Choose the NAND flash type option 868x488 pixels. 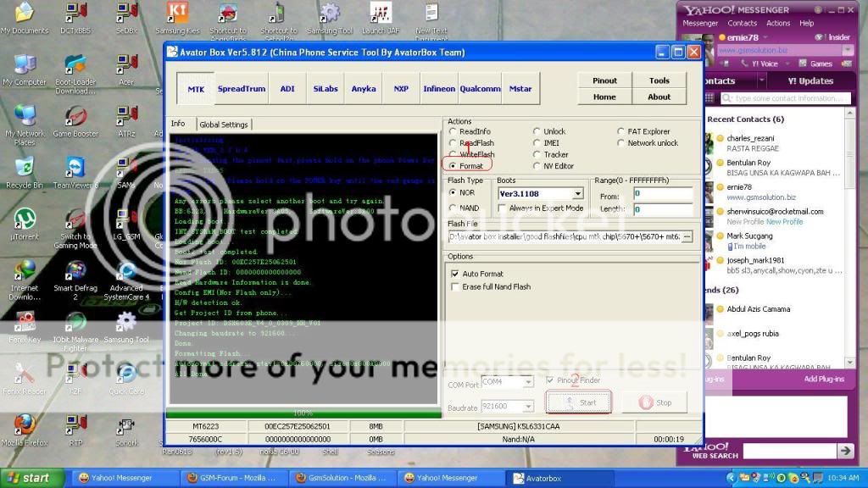pos(453,208)
